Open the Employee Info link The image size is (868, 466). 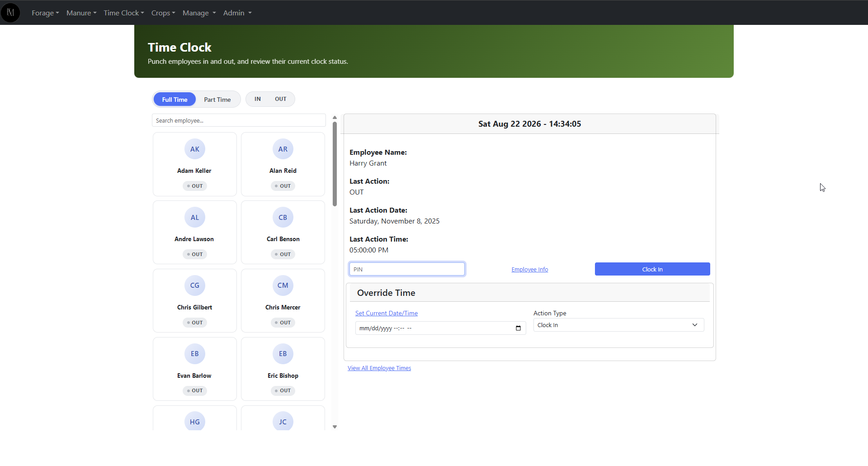530,270
